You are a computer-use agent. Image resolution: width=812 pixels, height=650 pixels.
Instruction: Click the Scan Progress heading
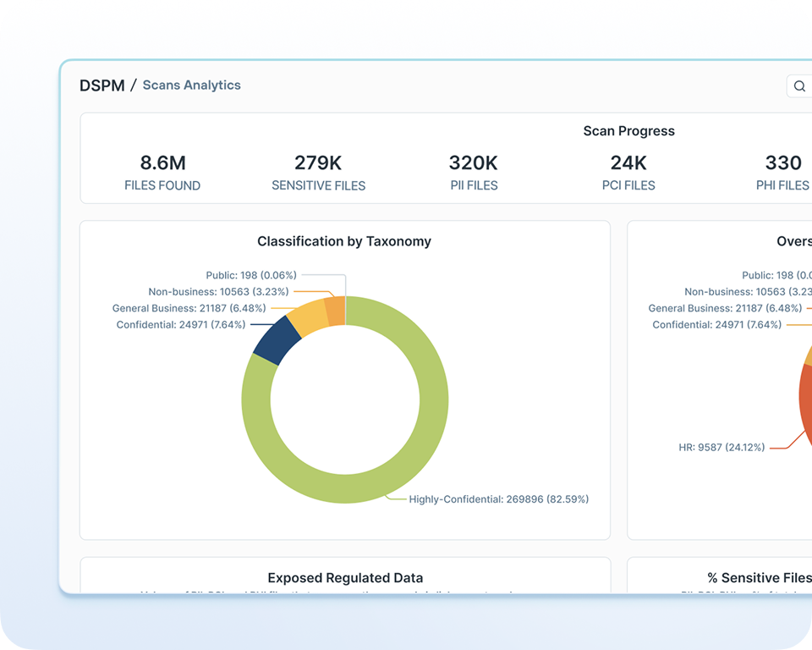coord(628,131)
